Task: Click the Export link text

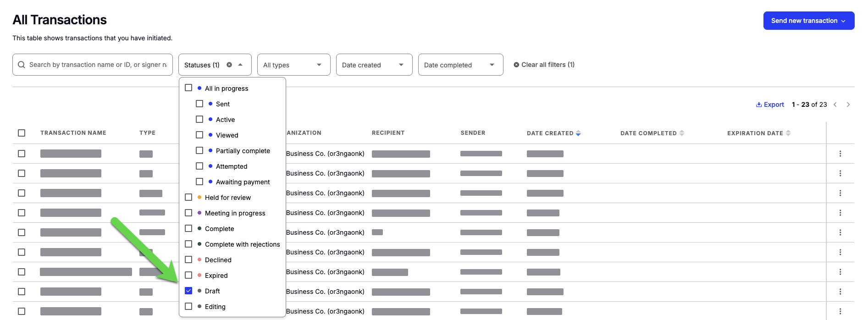Action: point(774,105)
